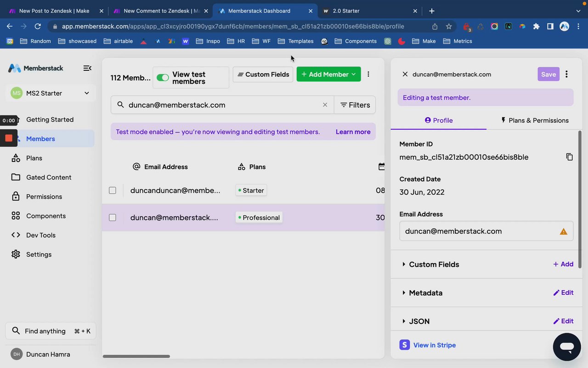Viewport: 588px width, 368px height.
Task: Open Gated Content from the sidebar
Action: coord(50,178)
